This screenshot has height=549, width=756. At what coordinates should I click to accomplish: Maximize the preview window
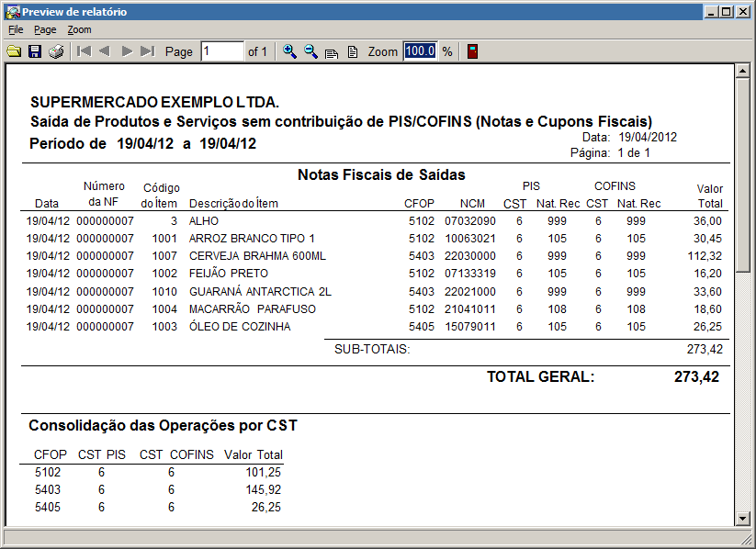(x=726, y=12)
